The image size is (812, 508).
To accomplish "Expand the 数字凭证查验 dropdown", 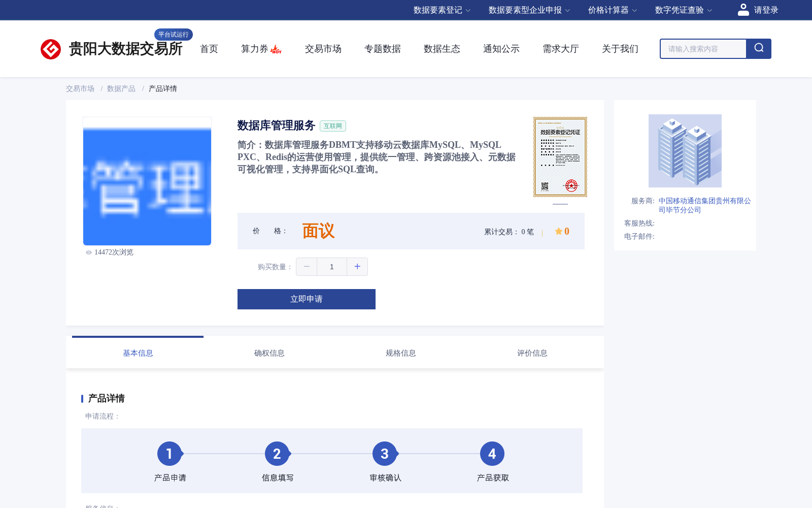I will (684, 10).
